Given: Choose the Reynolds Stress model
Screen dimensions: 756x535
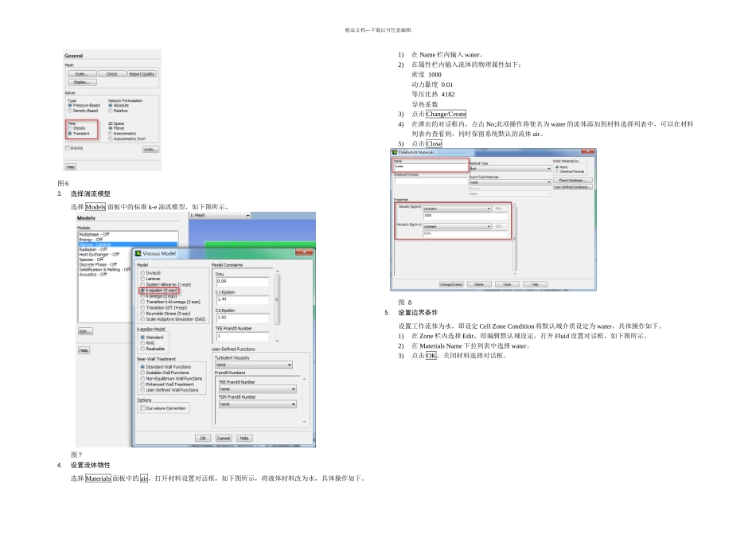Looking at the screenshot, I should point(142,314).
